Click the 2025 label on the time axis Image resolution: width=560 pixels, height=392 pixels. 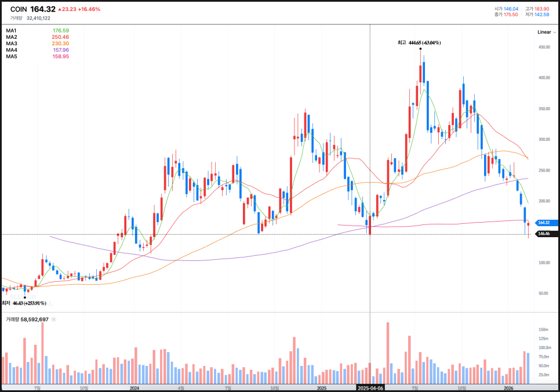click(322, 388)
